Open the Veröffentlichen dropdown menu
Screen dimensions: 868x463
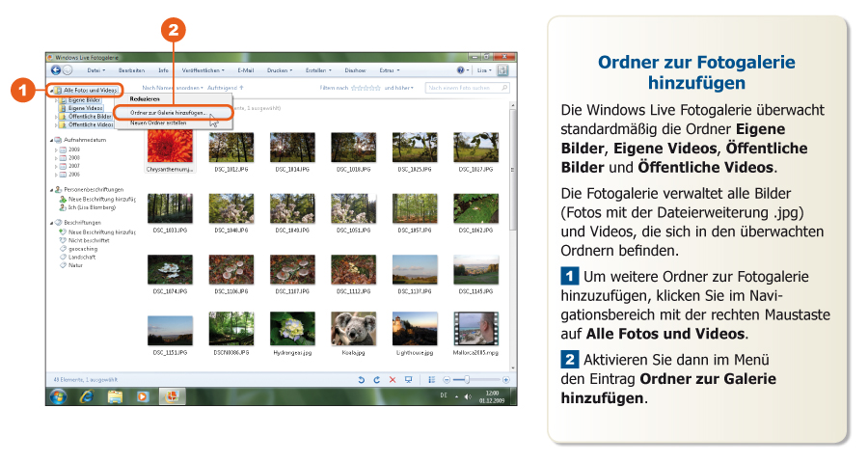coord(203,70)
